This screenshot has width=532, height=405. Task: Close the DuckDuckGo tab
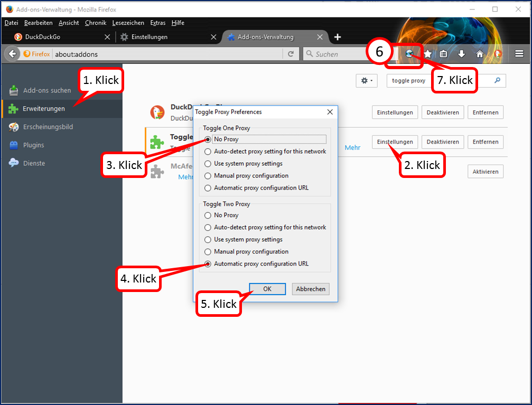tap(107, 37)
